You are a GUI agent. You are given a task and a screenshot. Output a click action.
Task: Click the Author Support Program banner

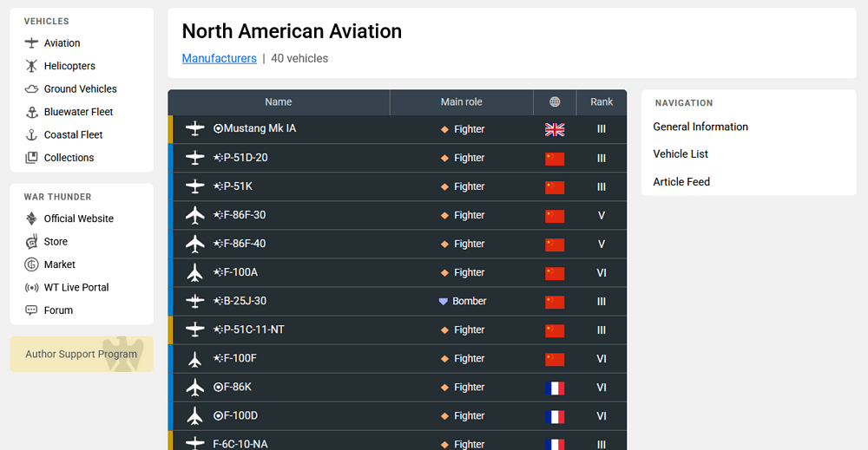point(82,354)
